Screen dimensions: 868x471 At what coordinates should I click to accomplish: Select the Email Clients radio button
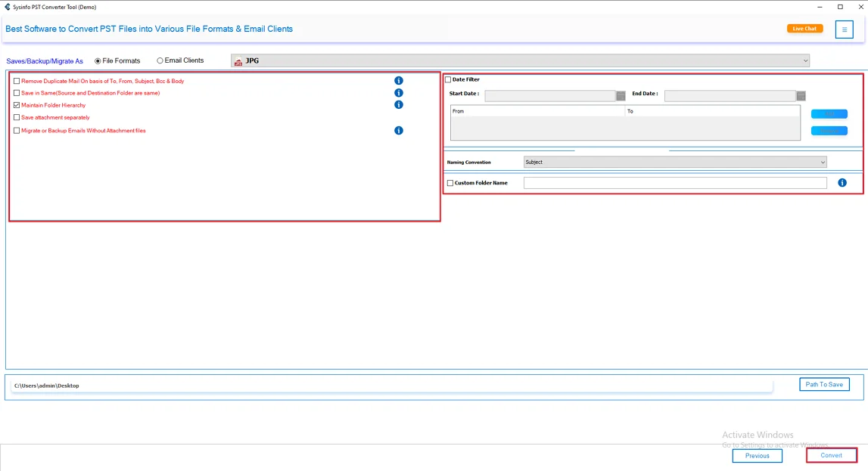160,60
